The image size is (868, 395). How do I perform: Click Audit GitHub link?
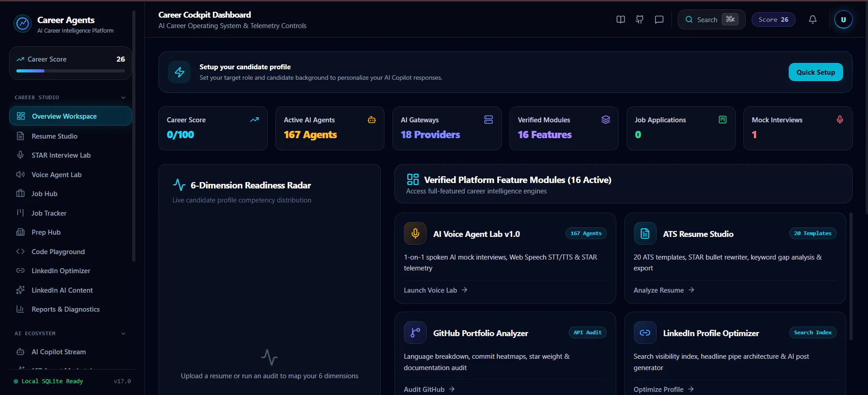pos(429,389)
